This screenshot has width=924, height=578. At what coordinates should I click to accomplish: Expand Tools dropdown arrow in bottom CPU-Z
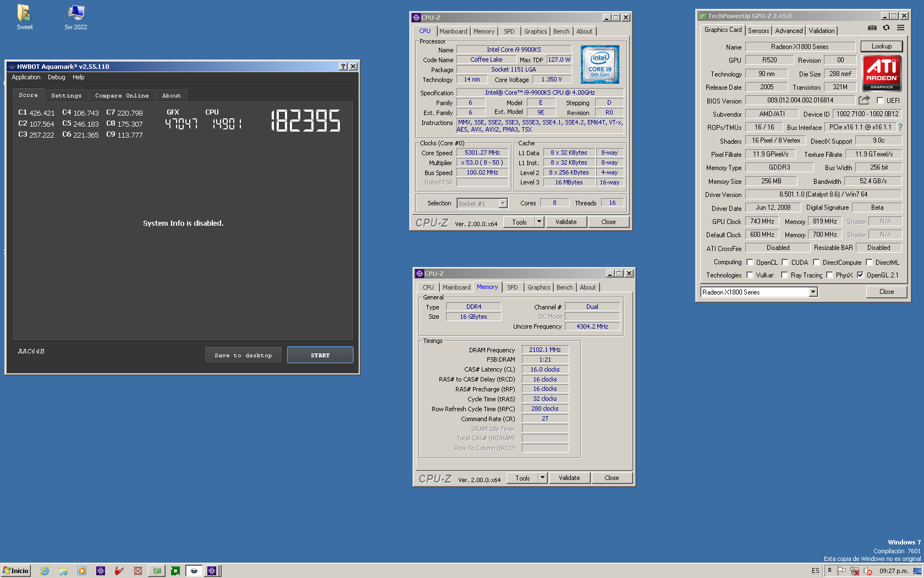pos(542,478)
